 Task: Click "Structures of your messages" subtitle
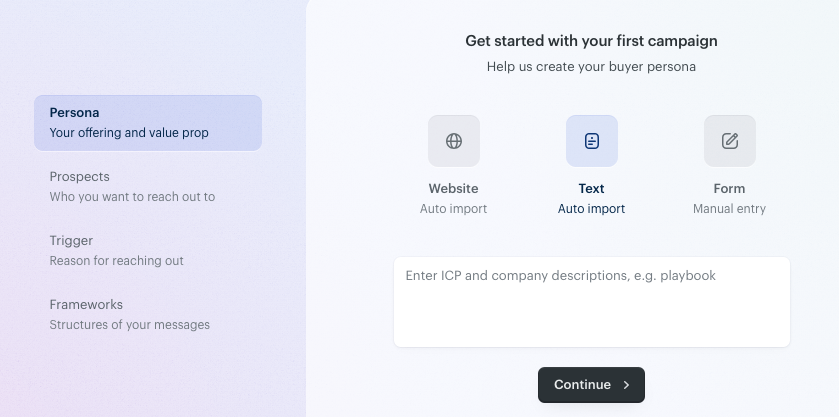coord(130,325)
